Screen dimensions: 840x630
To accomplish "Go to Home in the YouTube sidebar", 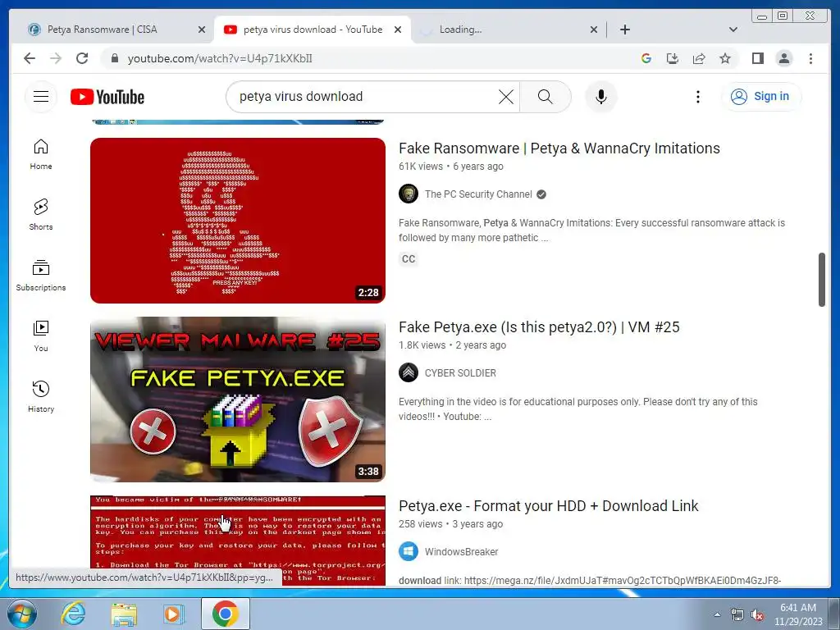I will [x=41, y=154].
